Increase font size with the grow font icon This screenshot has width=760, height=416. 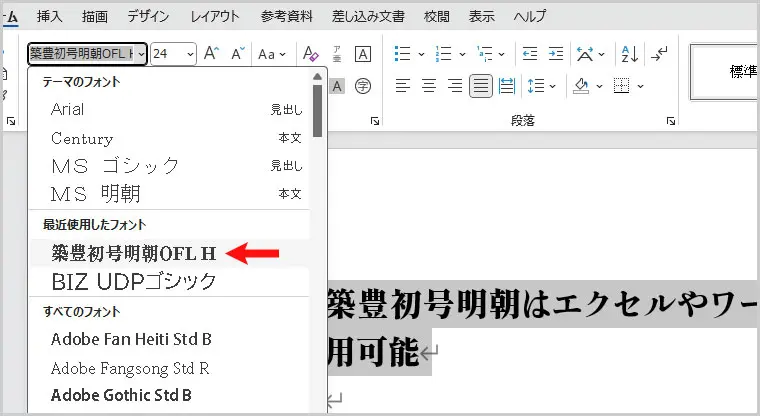(211, 53)
